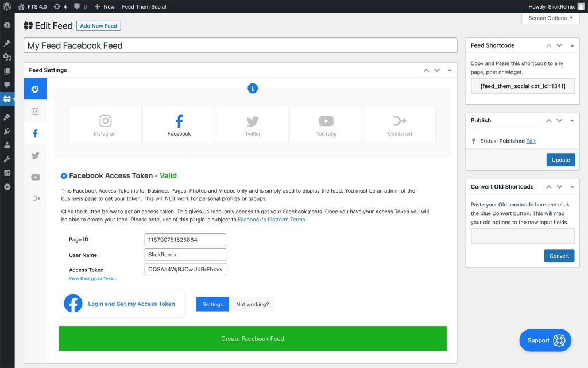588x368 pixels.
Task: Open the Pages sidebar icon
Action: click(7, 71)
